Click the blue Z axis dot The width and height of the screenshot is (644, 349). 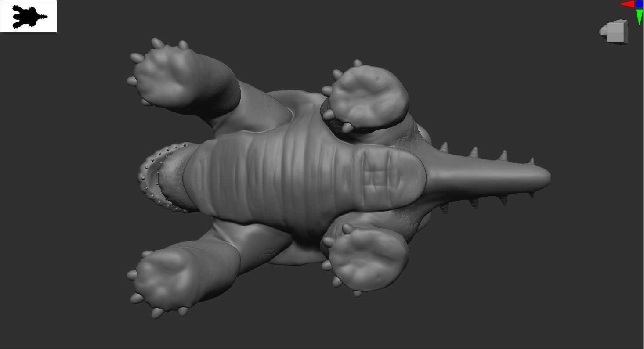(x=639, y=4)
